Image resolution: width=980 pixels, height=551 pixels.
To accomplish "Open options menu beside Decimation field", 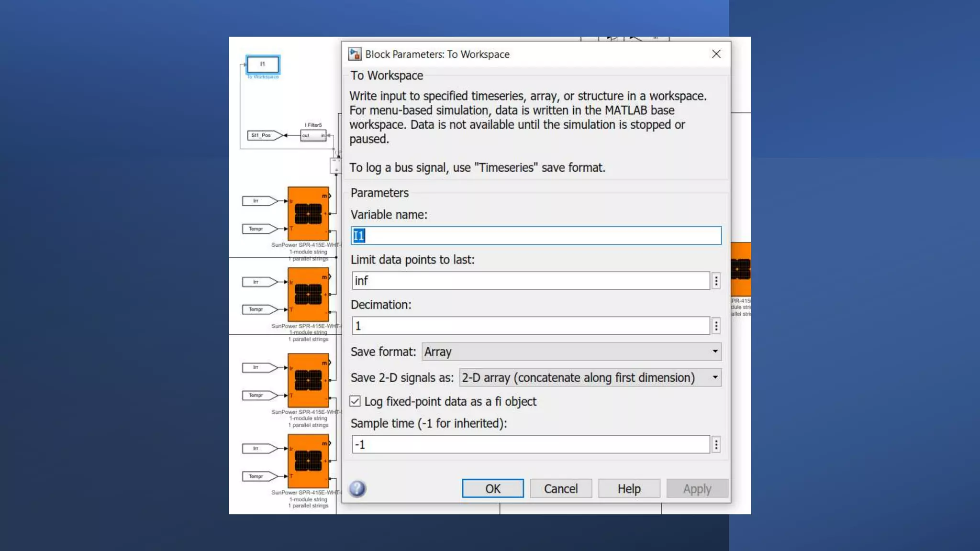I will pyautogui.click(x=716, y=326).
